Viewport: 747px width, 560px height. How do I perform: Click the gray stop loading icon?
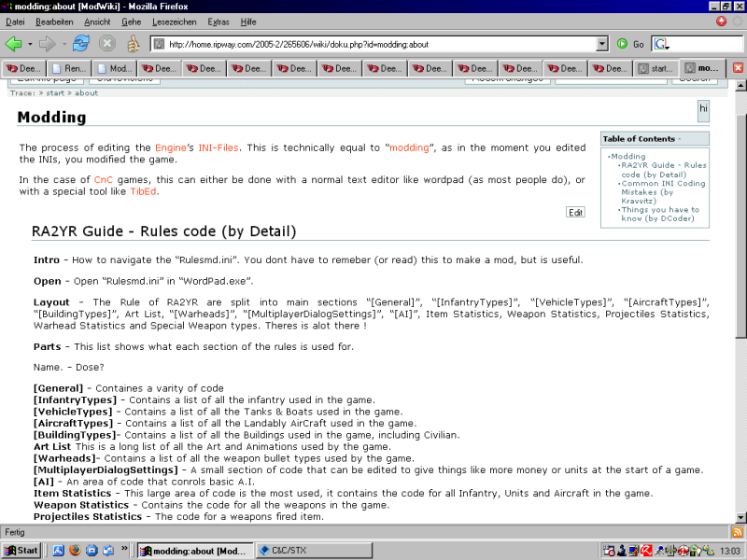pos(107,44)
